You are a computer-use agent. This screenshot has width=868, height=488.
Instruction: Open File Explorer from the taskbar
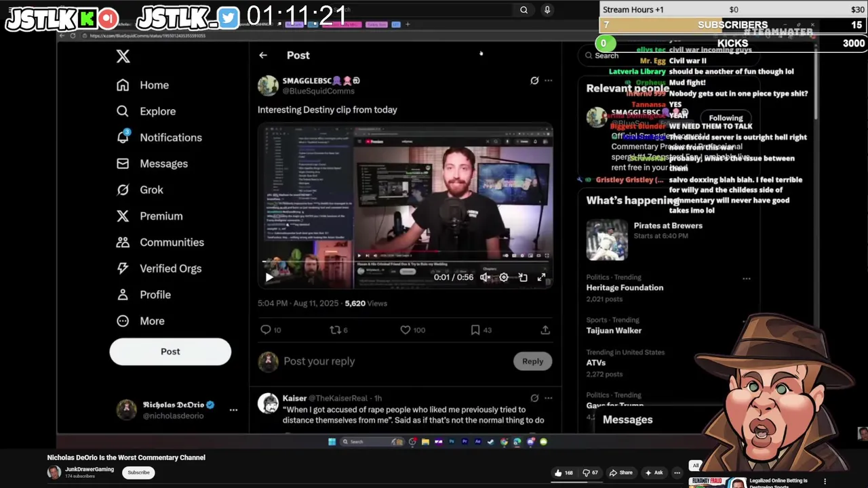[425, 442]
